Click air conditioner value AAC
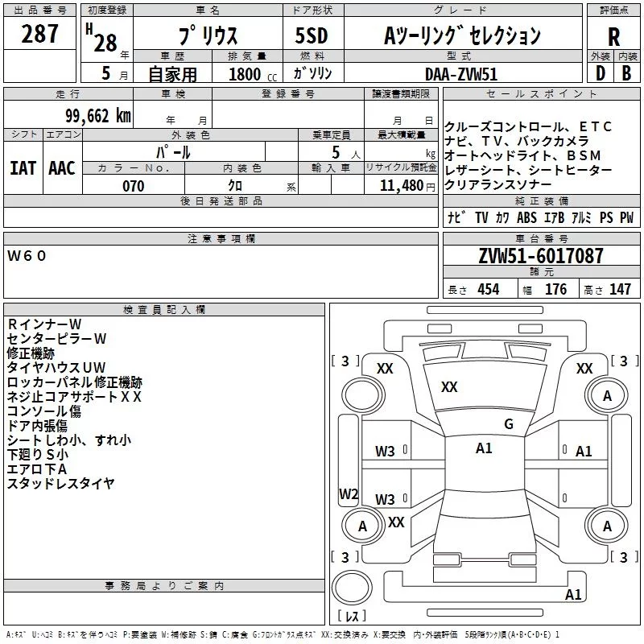The height and width of the screenshot is (644, 644). coord(62,168)
